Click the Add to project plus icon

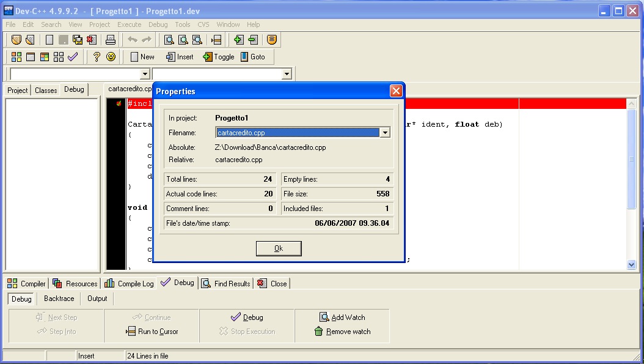(238, 40)
